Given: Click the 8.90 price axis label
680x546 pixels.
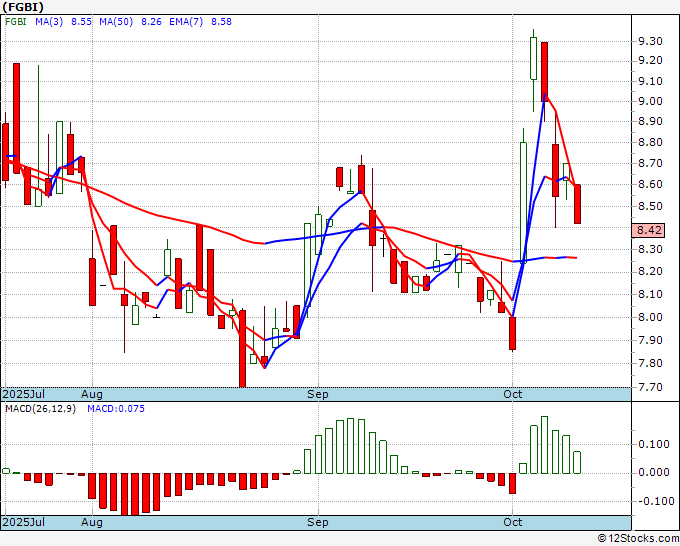Looking at the screenshot, I should click(x=650, y=121).
